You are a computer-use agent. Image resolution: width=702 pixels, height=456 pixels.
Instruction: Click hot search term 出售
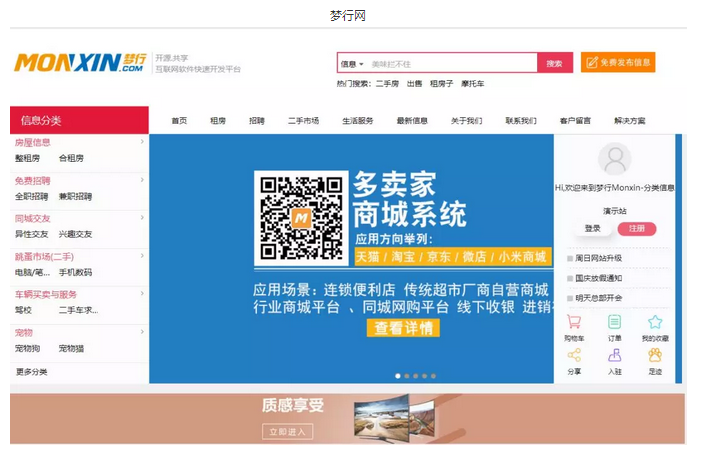414,84
